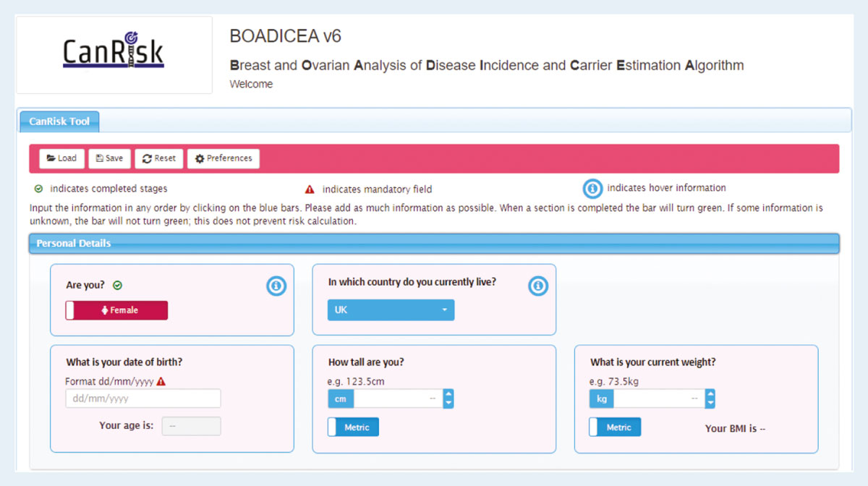Load a saved file with the Load button
868x486 pixels.
(x=61, y=158)
